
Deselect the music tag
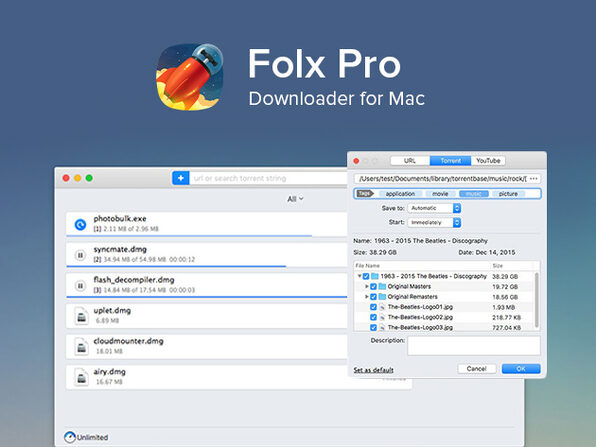pos(474,194)
